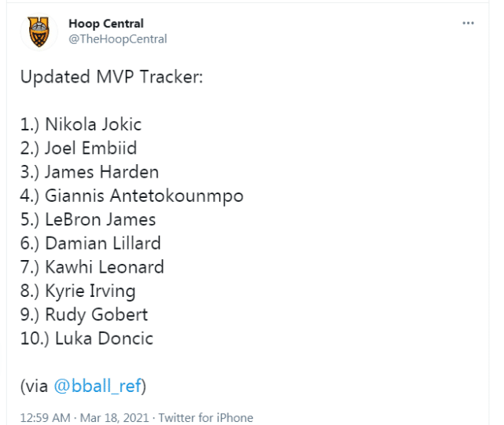Click the "Updated MVP Tracker:" heading text

(112, 78)
